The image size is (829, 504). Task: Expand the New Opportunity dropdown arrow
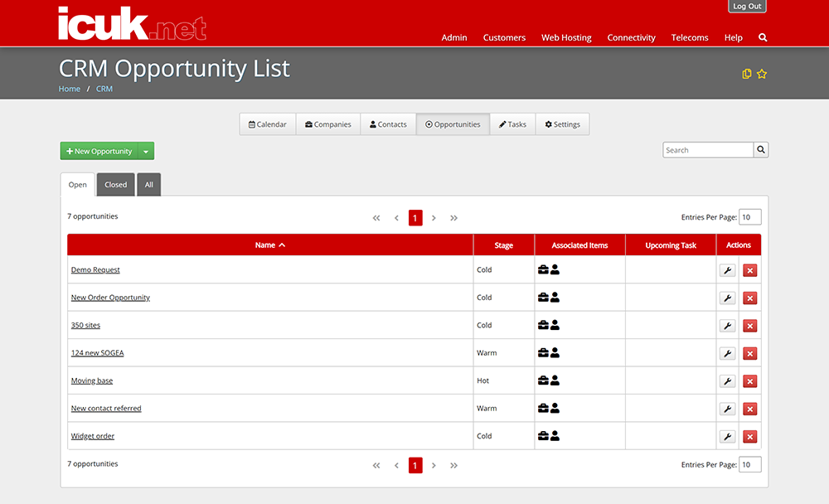(x=146, y=151)
